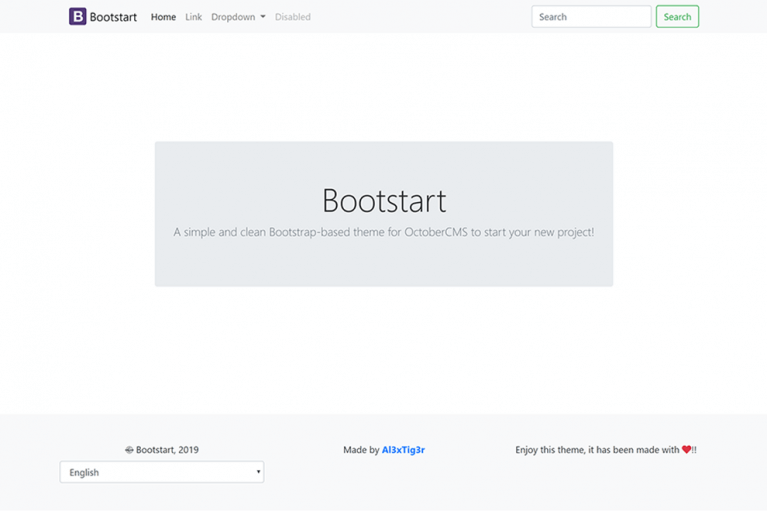The width and height of the screenshot is (767, 511).
Task: Click the copyright icon before Bootstart, 2019
Action: pyautogui.click(x=129, y=450)
